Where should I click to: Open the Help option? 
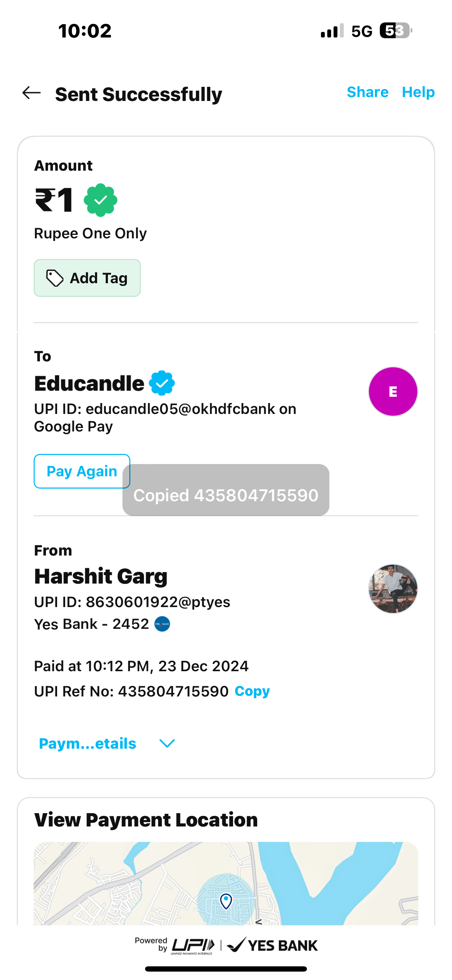[x=418, y=92]
